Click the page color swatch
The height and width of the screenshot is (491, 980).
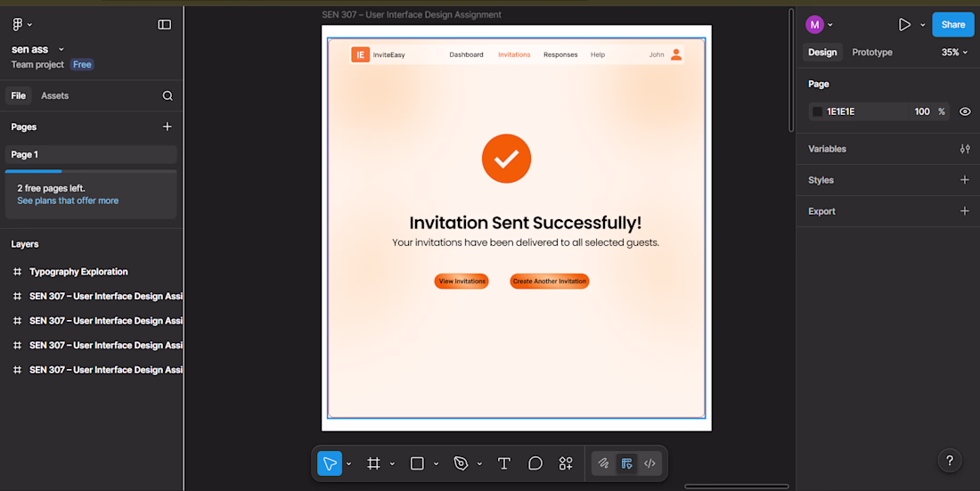[x=818, y=112]
